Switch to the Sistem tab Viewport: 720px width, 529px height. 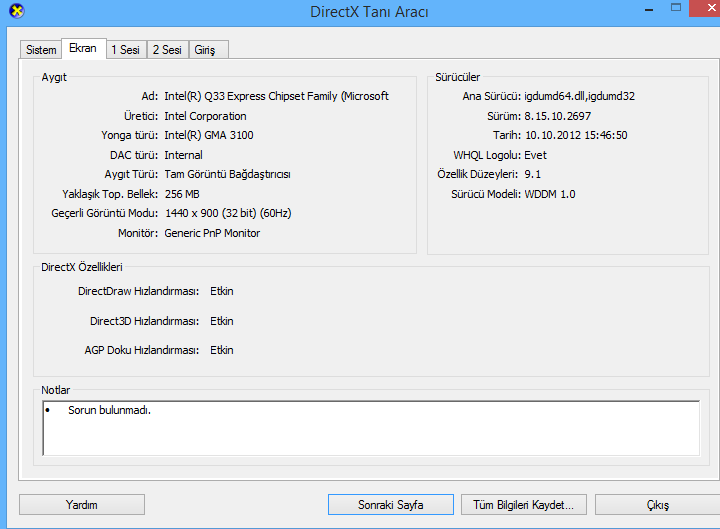[41, 49]
